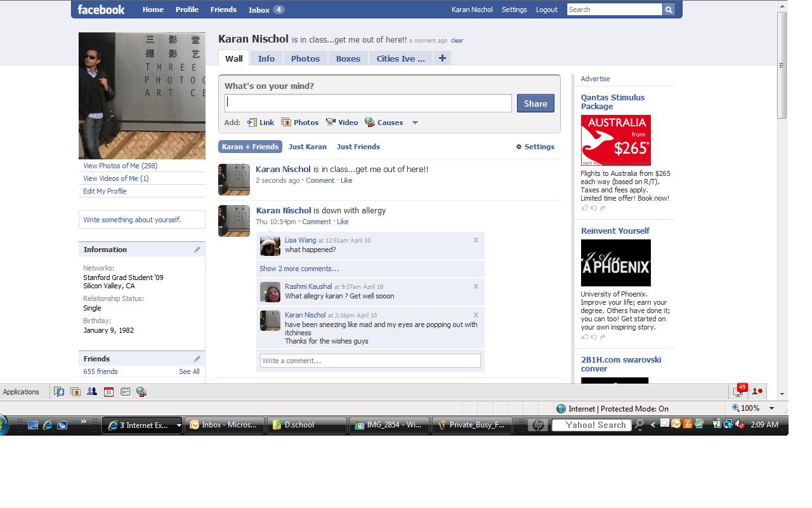
Task: Delete Lisa Wang's comment with X
Action: pyautogui.click(x=476, y=240)
